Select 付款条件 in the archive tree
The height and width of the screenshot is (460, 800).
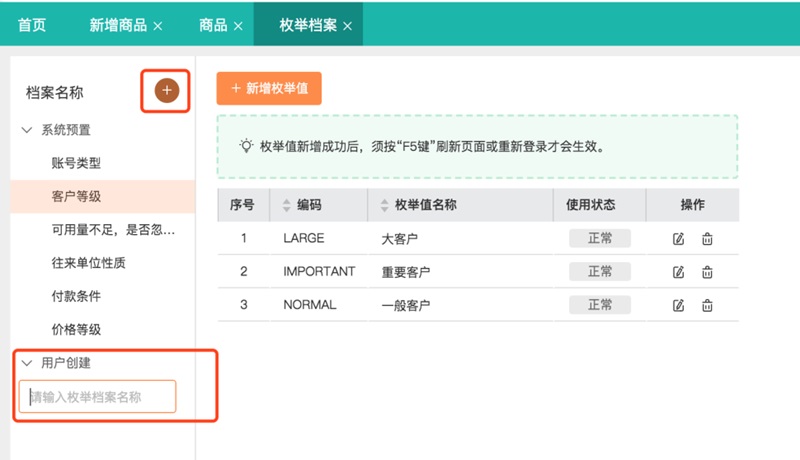[x=76, y=296]
